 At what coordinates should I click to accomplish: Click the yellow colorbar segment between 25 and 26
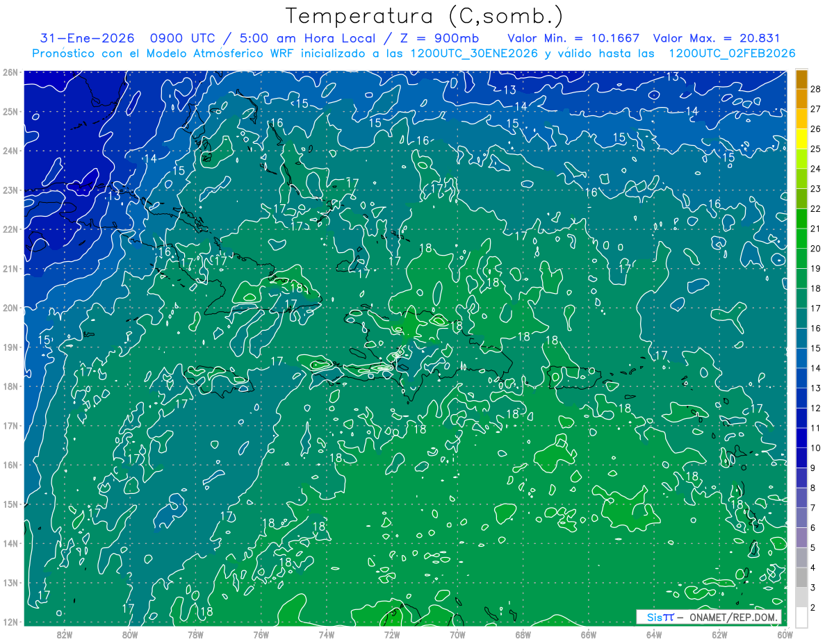801,140
